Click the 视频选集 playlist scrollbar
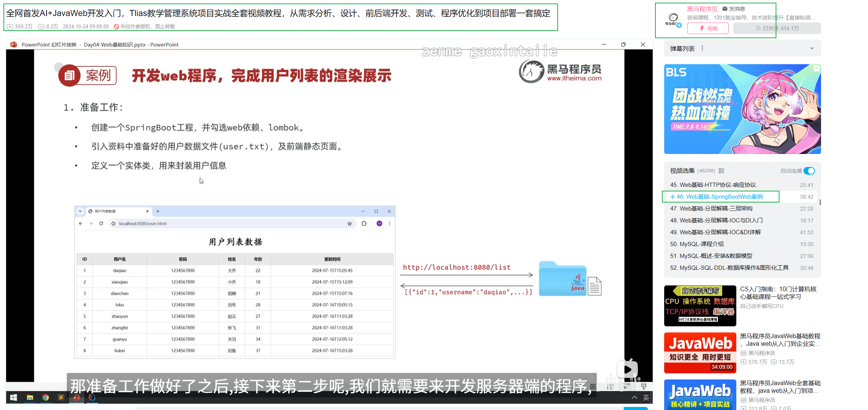 (x=820, y=202)
